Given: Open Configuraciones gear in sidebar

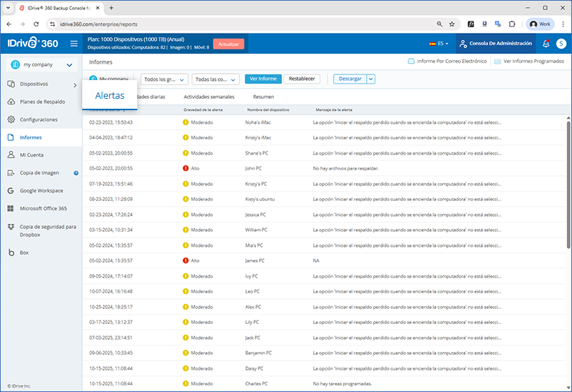Looking at the screenshot, I should pos(39,119).
